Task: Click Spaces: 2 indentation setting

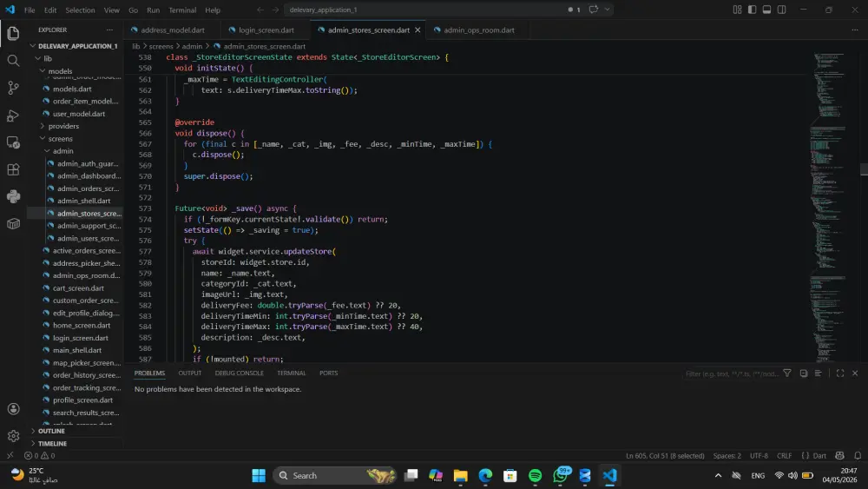Action: pyautogui.click(x=727, y=456)
